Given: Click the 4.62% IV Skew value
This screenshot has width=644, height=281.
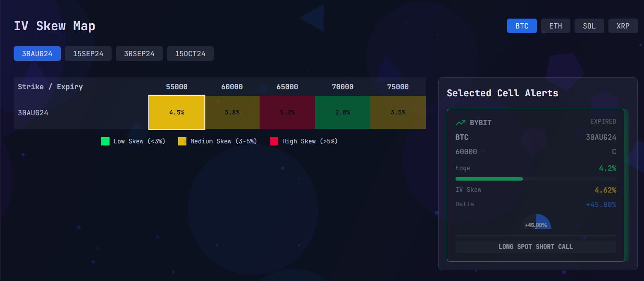Looking at the screenshot, I should point(606,190).
